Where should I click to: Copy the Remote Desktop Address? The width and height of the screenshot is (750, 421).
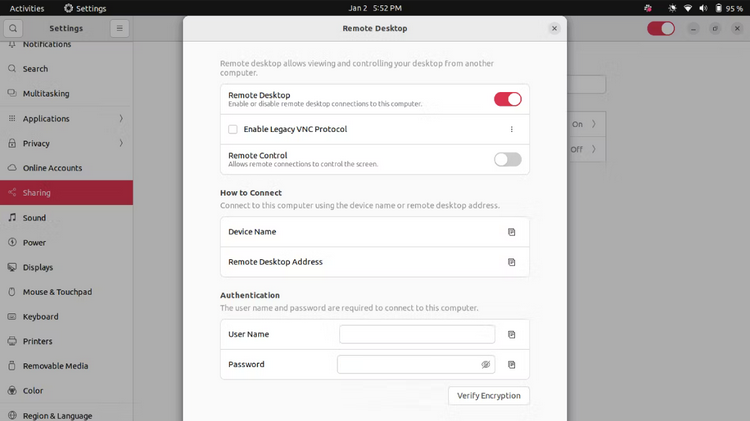(x=511, y=262)
